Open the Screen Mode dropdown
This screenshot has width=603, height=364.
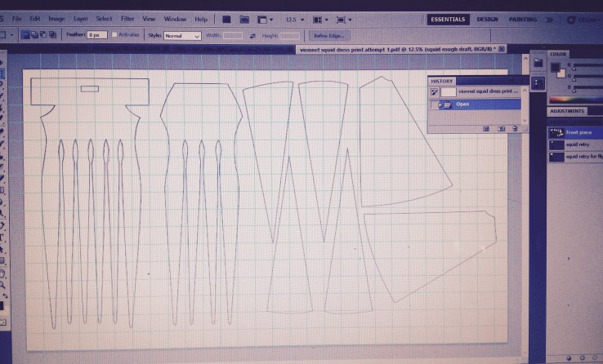tap(344, 20)
